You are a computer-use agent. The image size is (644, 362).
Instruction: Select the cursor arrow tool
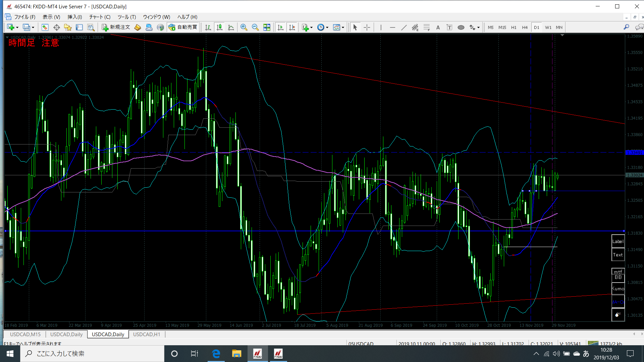[355, 27]
